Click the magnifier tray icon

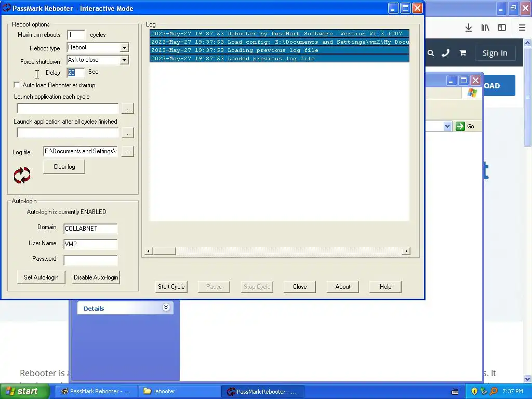coord(494,391)
